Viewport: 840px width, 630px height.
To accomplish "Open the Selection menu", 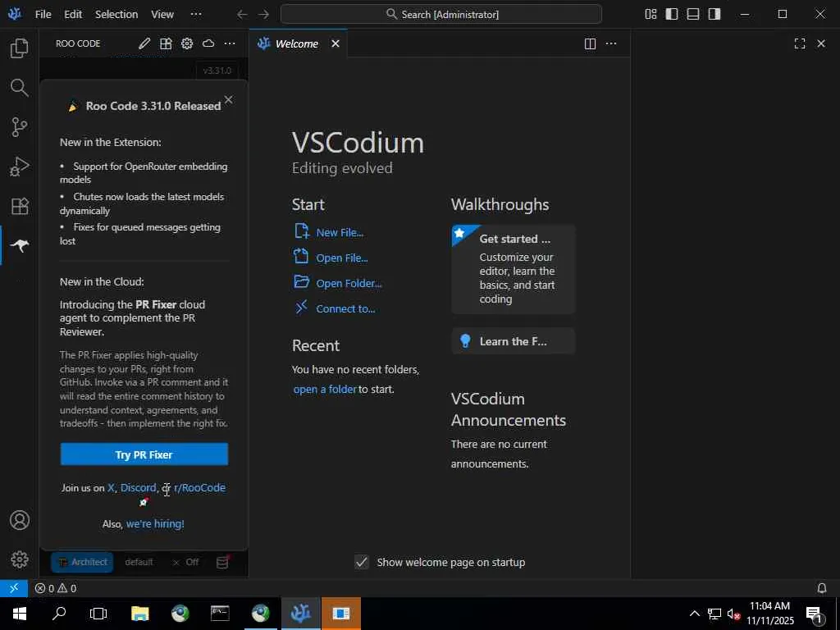I will [116, 15].
